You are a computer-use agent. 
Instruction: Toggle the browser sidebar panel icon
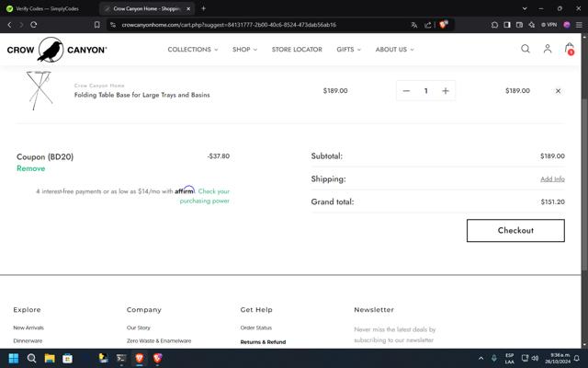click(x=507, y=25)
